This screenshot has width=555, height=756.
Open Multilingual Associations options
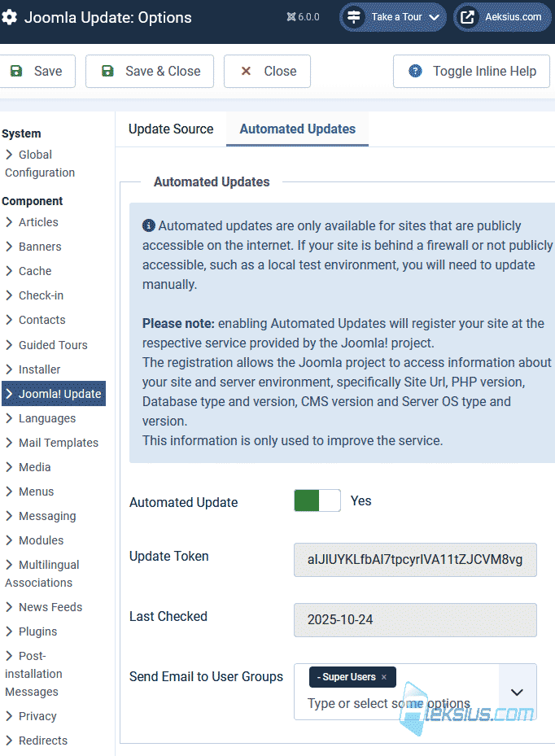click(x=42, y=574)
